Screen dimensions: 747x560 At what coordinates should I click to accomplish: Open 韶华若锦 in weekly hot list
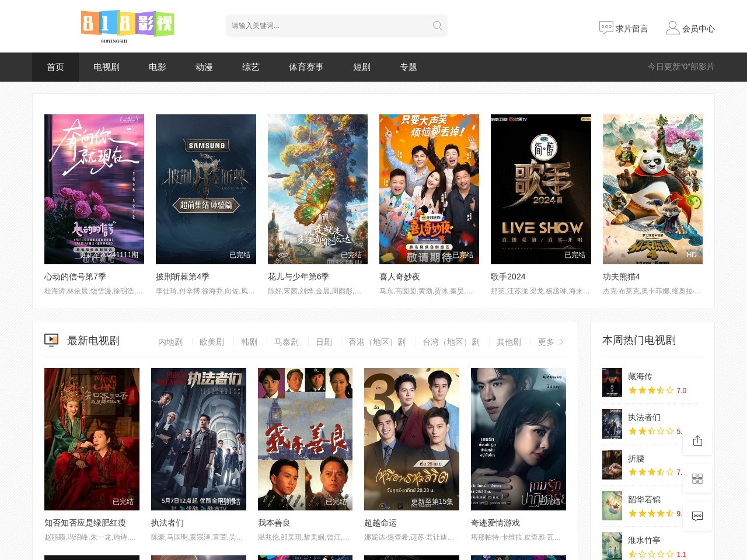click(644, 499)
